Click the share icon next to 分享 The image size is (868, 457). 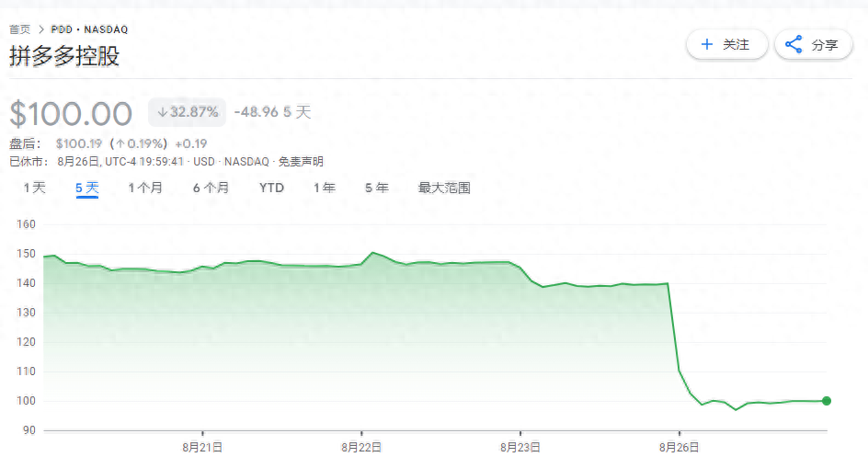coord(794,44)
